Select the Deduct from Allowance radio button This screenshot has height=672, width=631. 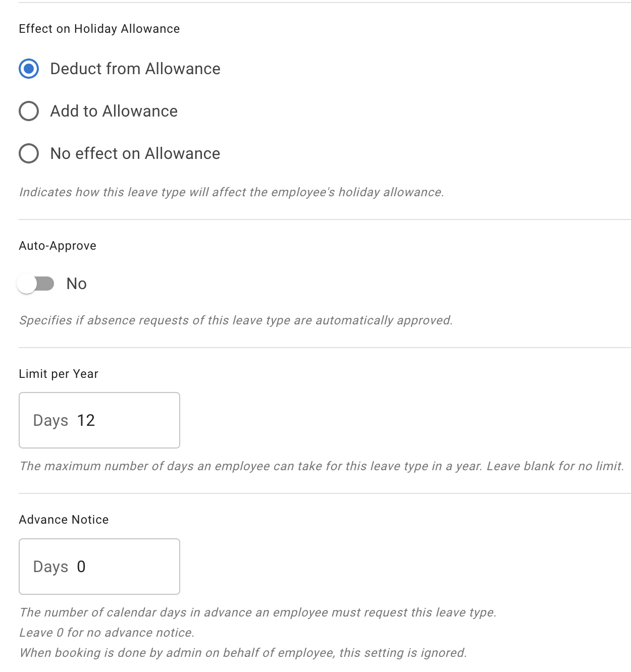[29, 69]
